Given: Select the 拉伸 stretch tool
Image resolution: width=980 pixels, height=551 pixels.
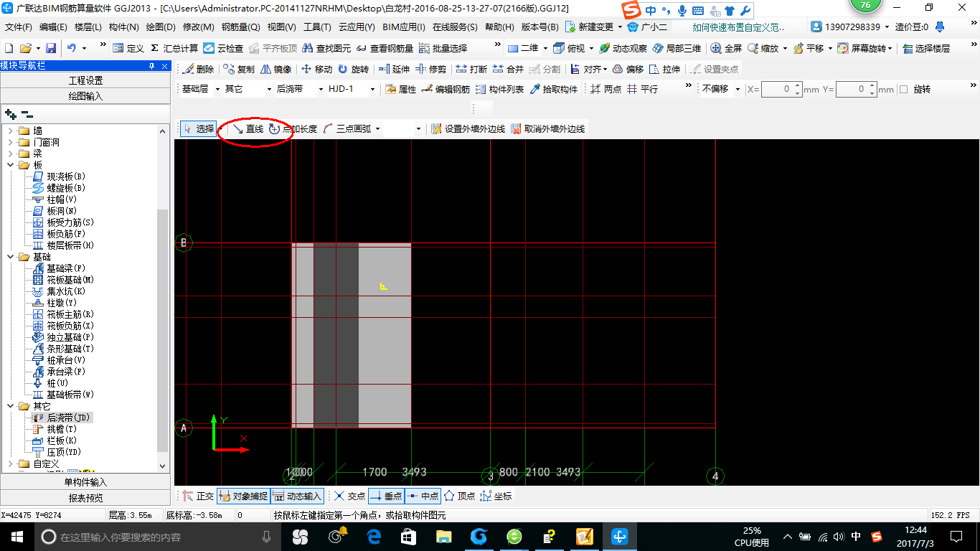Looking at the screenshot, I should (x=664, y=69).
